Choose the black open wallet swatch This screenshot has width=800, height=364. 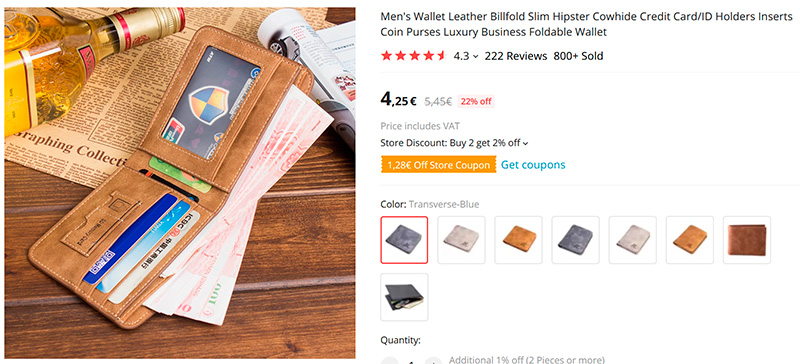(x=404, y=297)
